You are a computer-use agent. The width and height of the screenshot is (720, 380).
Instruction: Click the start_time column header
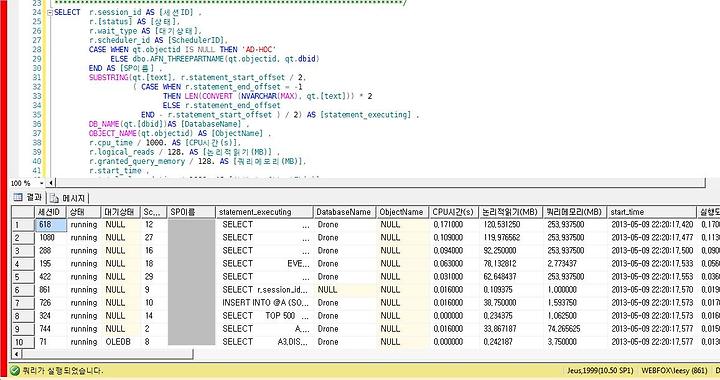tap(651, 212)
